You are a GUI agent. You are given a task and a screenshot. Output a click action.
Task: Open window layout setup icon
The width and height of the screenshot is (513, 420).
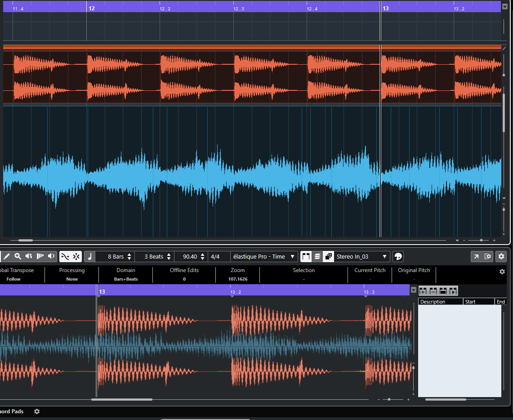point(488,256)
